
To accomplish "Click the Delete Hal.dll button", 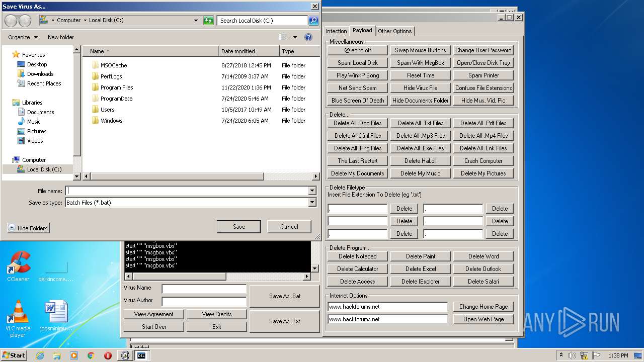I will point(421,161).
